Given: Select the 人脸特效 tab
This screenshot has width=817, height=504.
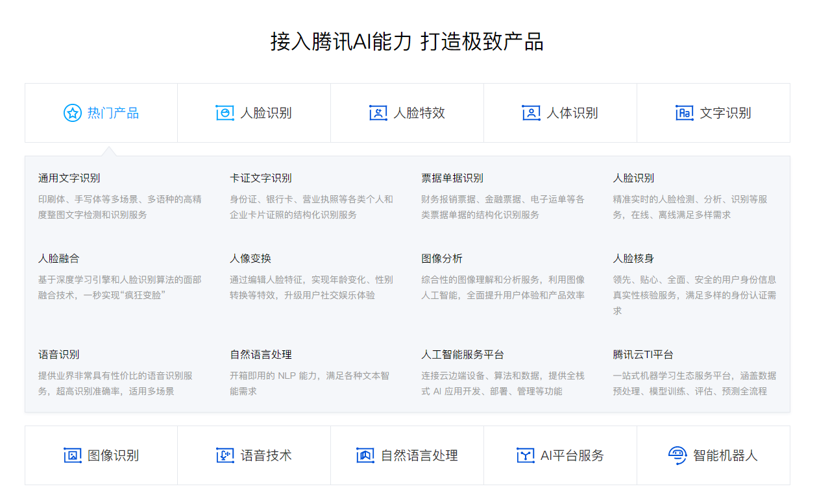Looking at the screenshot, I should pyautogui.click(x=408, y=113).
